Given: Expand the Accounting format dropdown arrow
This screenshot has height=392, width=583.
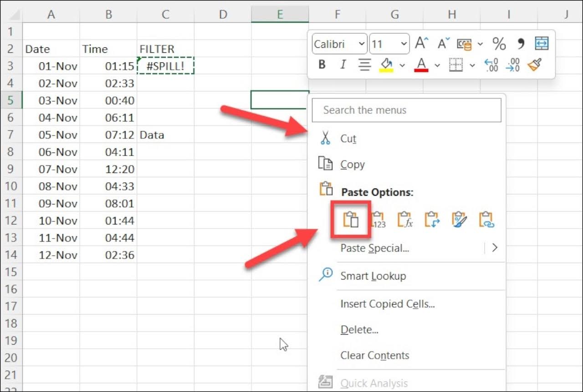Looking at the screenshot, I should point(480,44).
